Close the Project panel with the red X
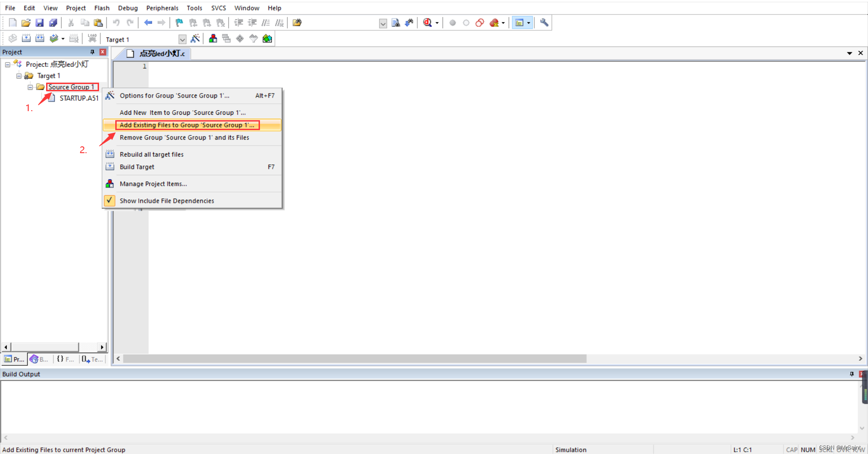Screen dimensions: 868x454 103,52
